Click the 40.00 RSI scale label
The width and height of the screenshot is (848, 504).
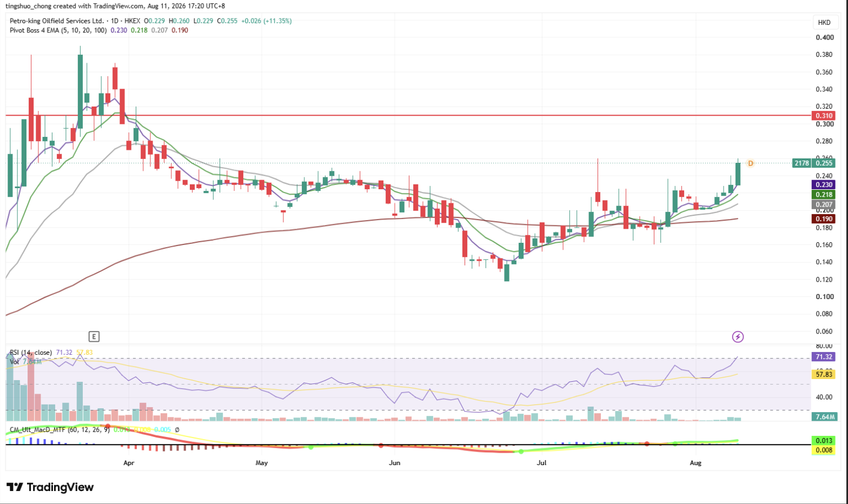pos(824,397)
